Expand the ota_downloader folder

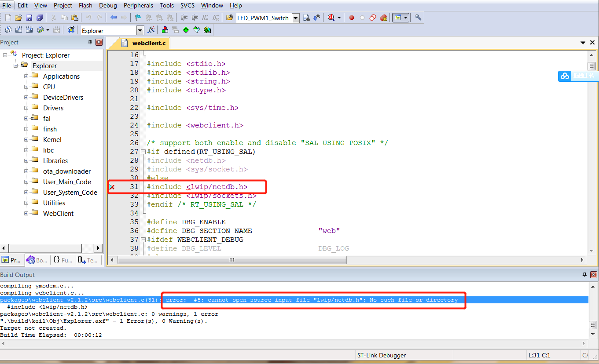pos(26,171)
